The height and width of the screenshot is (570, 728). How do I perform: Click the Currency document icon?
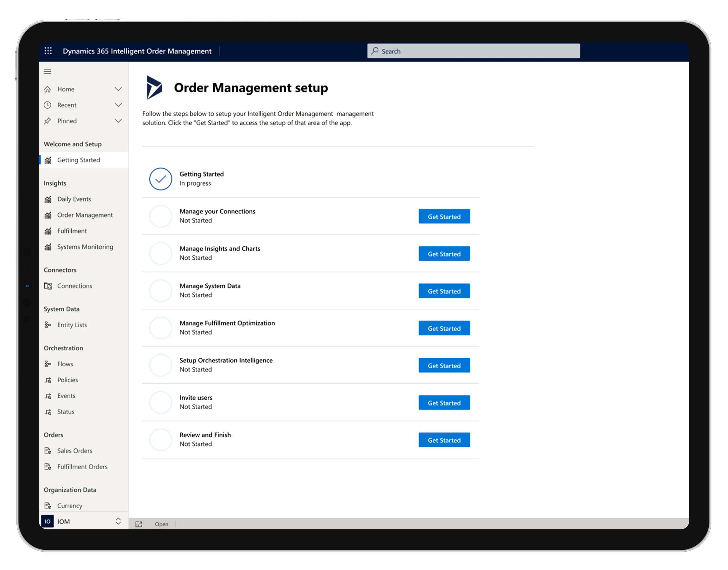tap(48, 505)
